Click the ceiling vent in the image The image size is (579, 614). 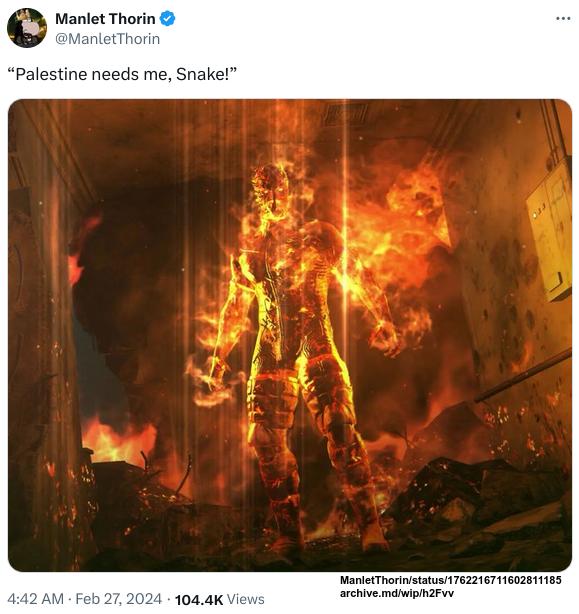tap(344, 114)
